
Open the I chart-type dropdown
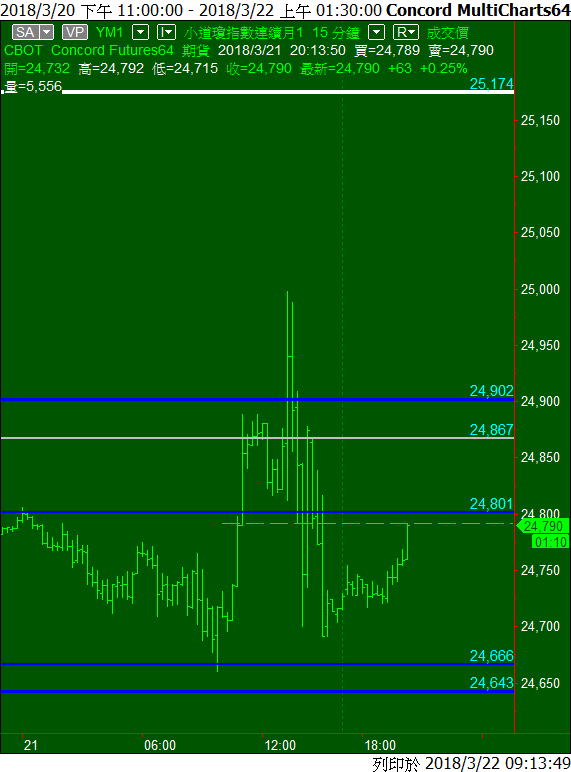pos(166,32)
